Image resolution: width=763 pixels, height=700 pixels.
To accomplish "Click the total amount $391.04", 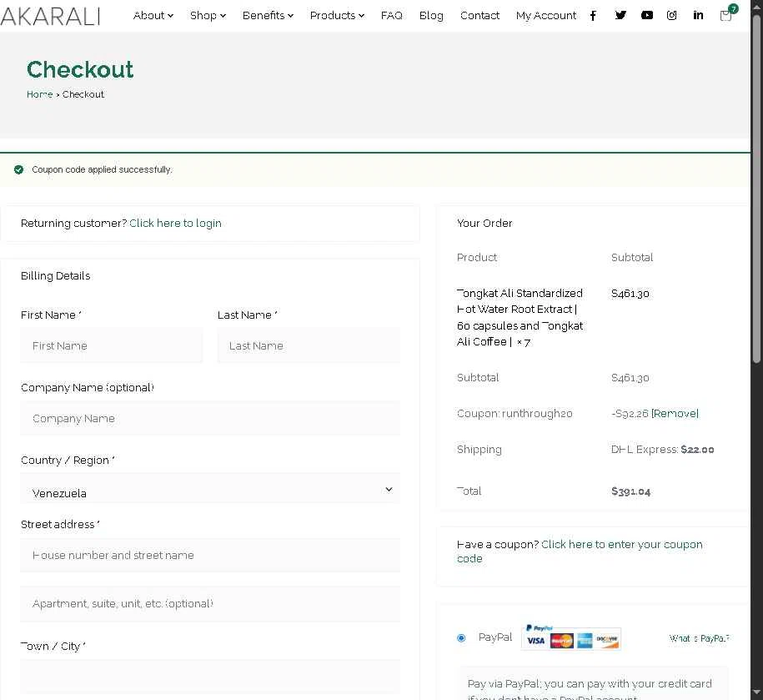I will pos(630,491).
